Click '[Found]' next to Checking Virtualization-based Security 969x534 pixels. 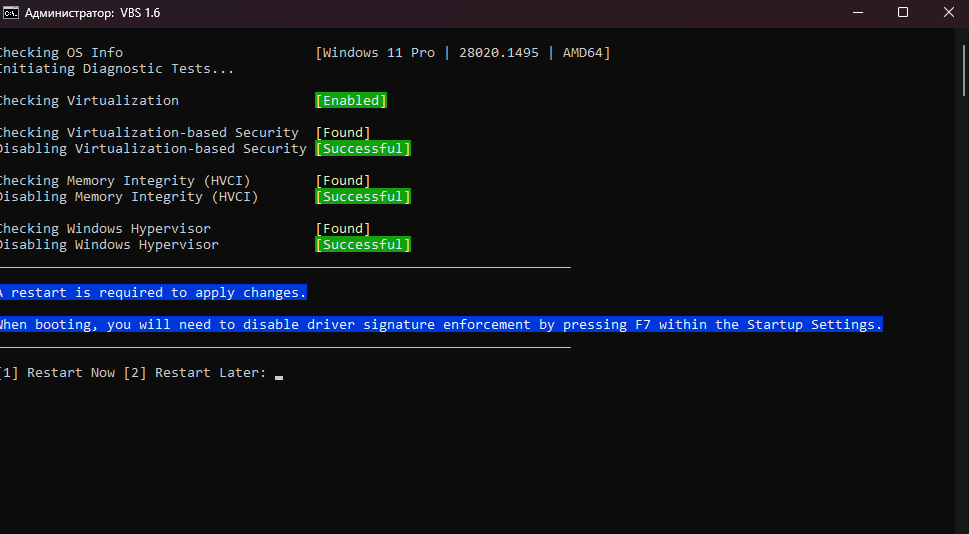click(x=343, y=133)
